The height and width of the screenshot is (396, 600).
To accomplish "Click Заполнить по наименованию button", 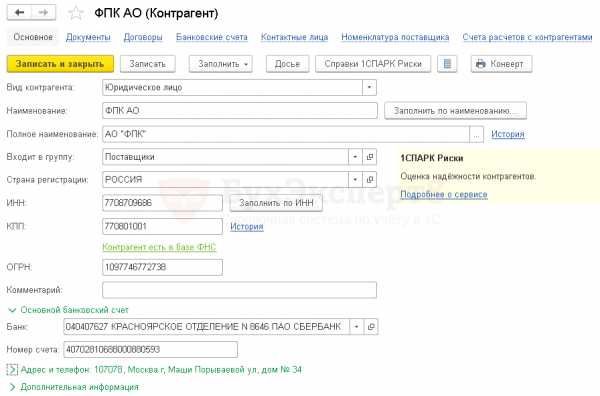I will (455, 111).
